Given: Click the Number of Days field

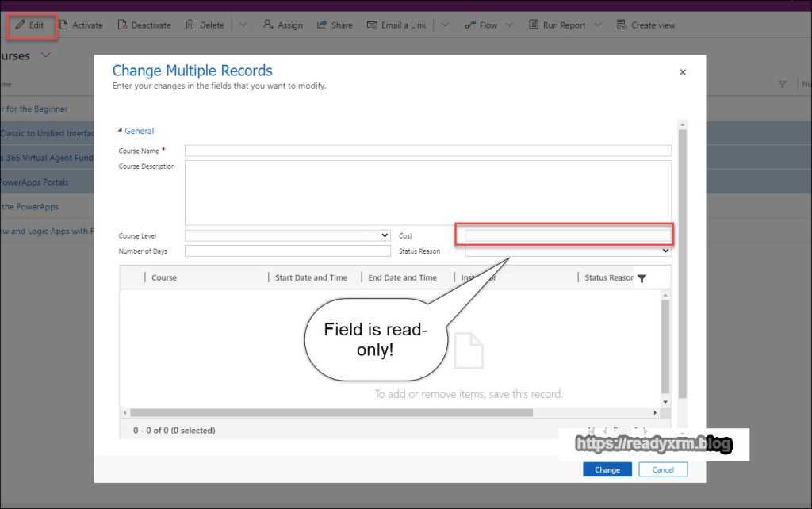Looking at the screenshot, I should [x=287, y=251].
